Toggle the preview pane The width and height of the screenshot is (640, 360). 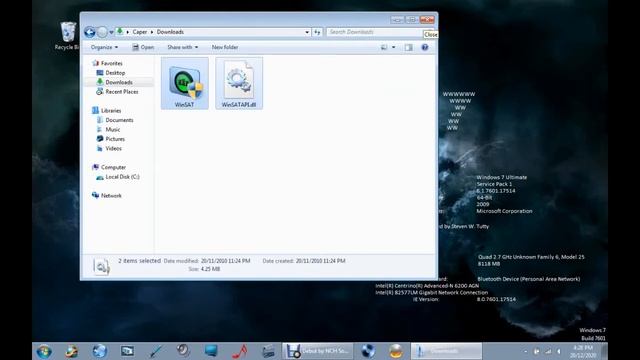[x=409, y=47]
